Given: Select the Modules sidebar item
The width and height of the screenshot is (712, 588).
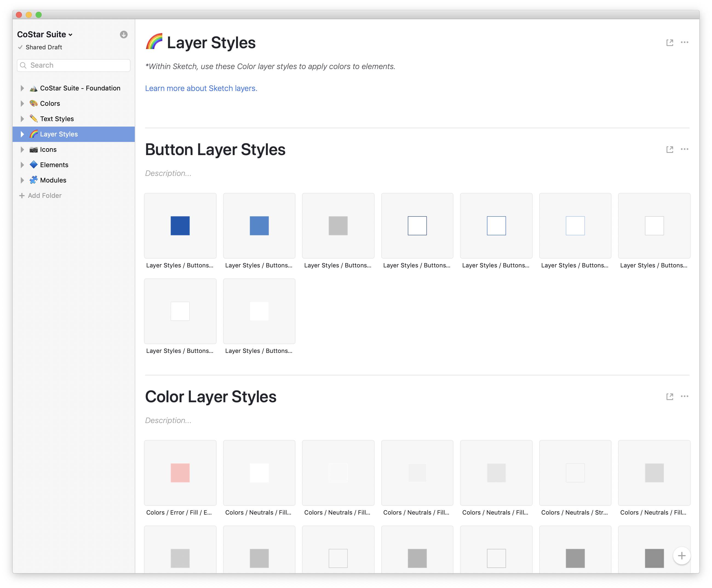Looking at the screenshot, I should pyautogui.click(x=53, y=180).
